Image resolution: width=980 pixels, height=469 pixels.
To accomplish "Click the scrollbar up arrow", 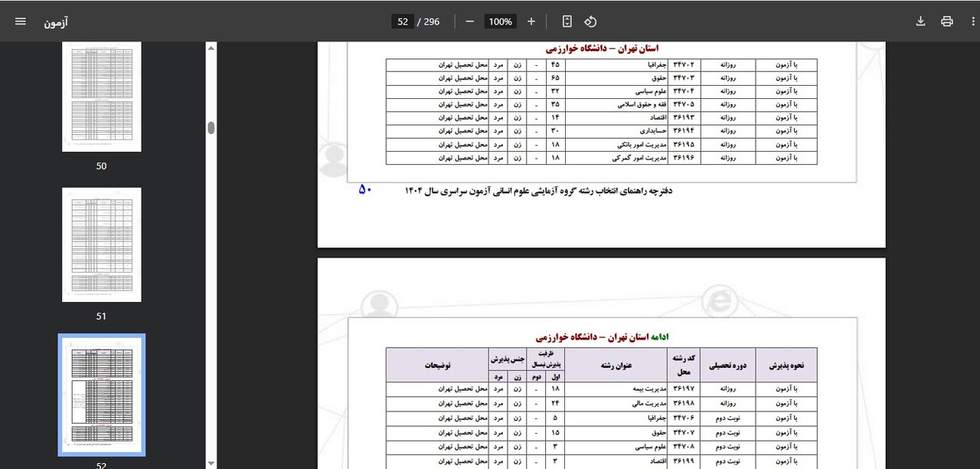I will [211, 46].
